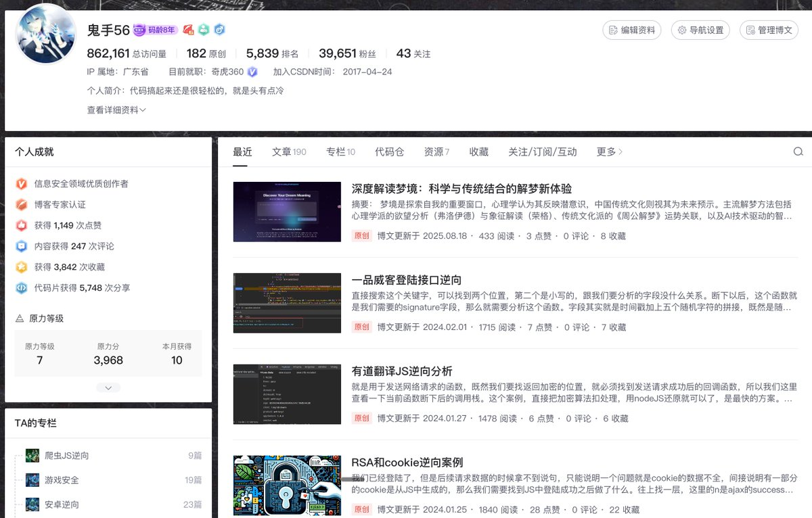Open the 安卓逆向 column name link
This screenshot has height=518, width=812.
pyautogui.click(x=62, y=504)
